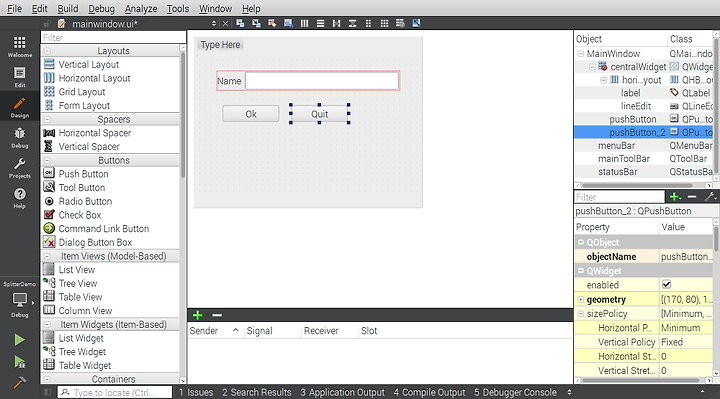The image size is (720, 399).
Task: Remove connection with minus in signal editor
Action: point(217,315)
